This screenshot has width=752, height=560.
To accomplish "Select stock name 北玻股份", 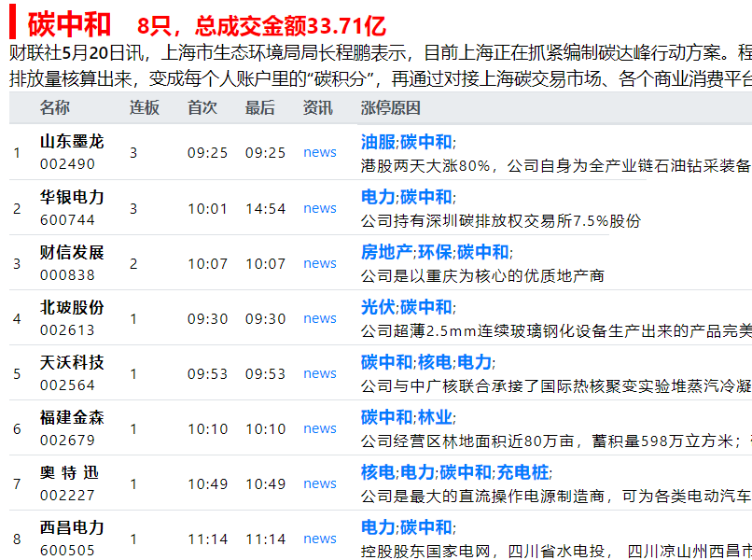I will tap(72, 308).
